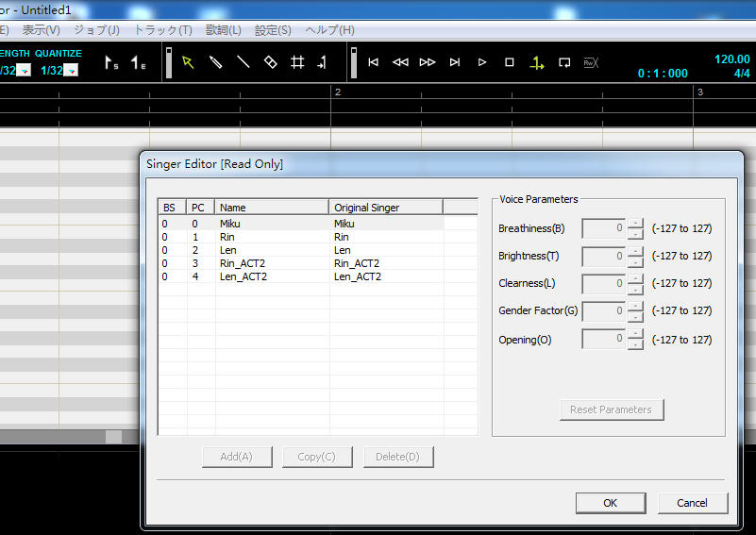The width and height of the screenshot is (756, 535).
Task: Select Rin_ACT2 in Name column
Action: [x=243, y=263]
